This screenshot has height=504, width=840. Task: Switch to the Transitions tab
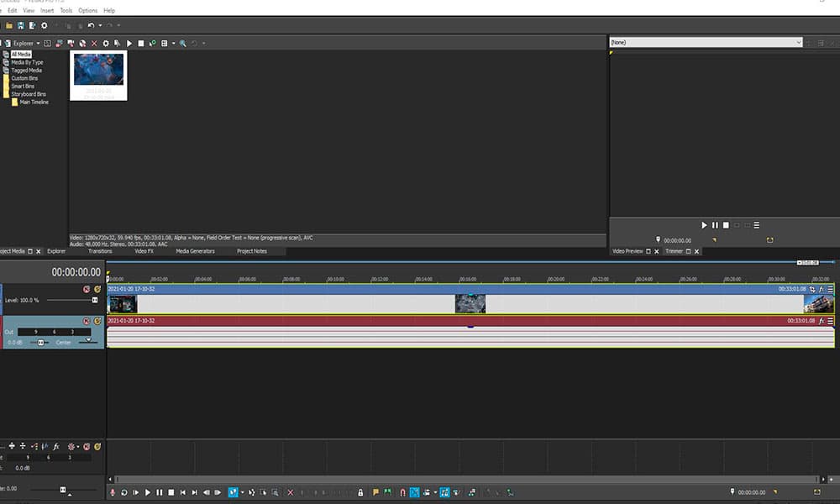(x=100, y=251)
